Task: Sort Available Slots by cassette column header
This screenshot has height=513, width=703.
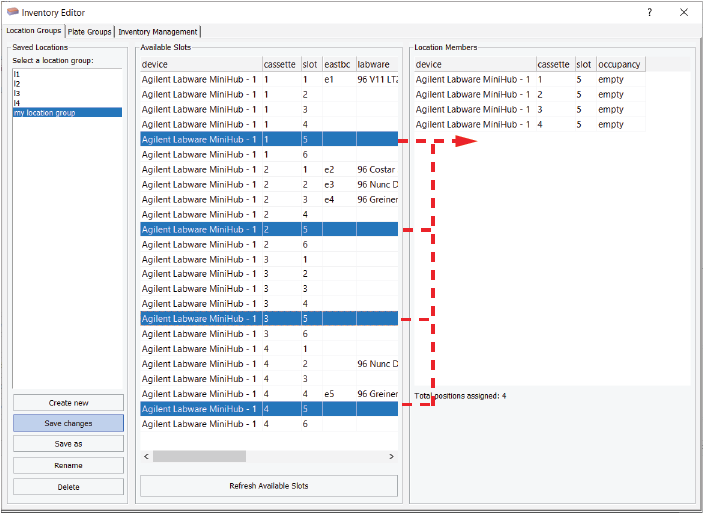Action: click(282, 64)
